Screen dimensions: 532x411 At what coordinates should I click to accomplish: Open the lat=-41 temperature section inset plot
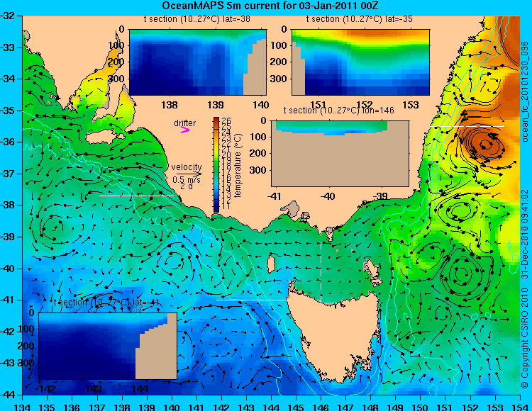click(x=108, y=346)
